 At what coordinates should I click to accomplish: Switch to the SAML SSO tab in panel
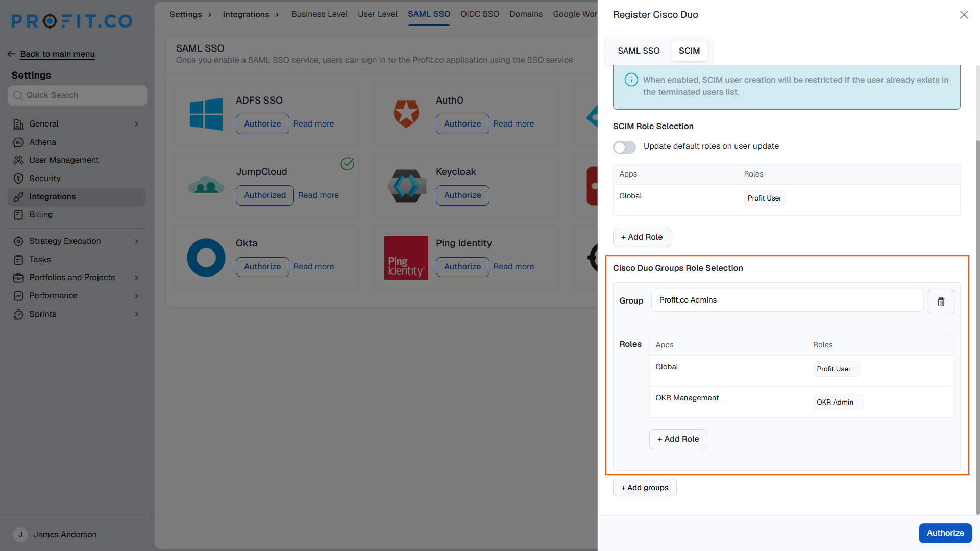click(x=639, y=51)
